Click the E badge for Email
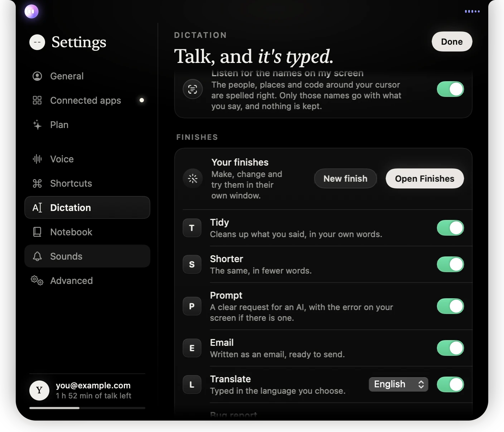504x432 pixels. coord(192,348)
